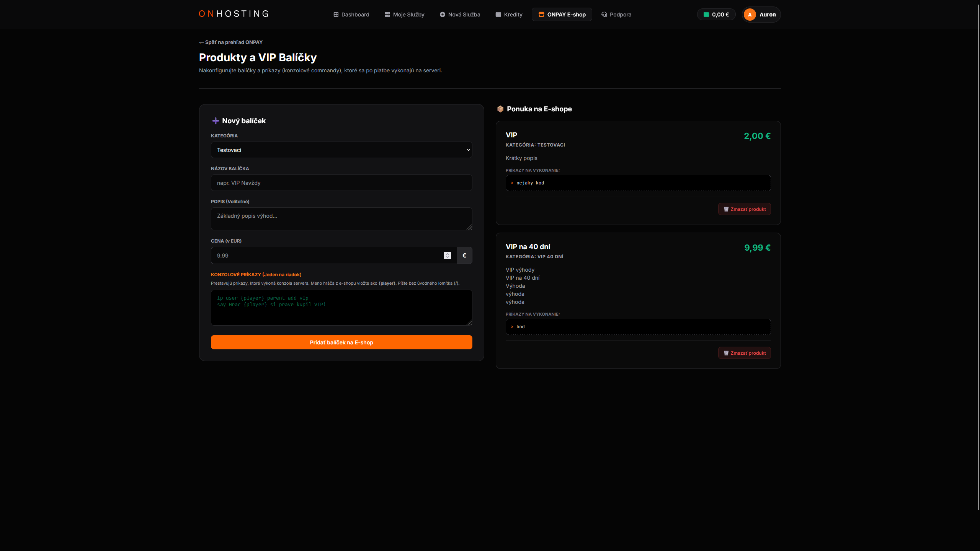980x551 pixels.
Task: Click the wallet balance 0,00 € badge
Action: [716, 15]
